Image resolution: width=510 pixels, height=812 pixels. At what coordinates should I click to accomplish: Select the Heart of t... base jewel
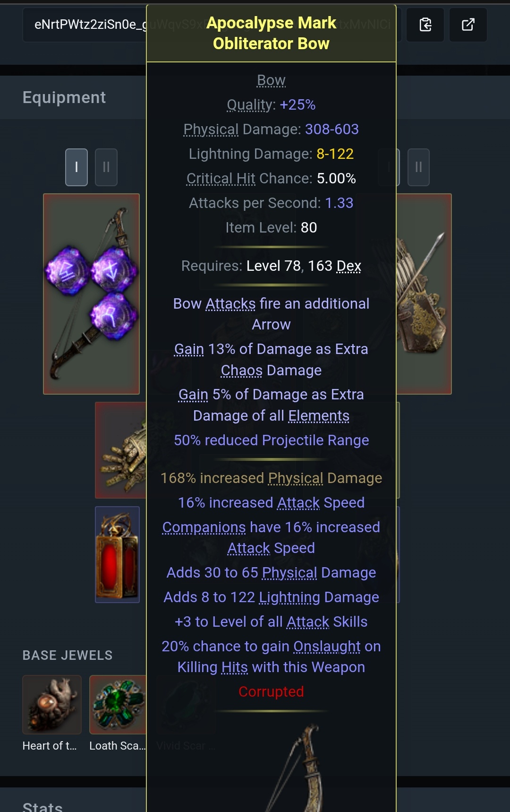point(52,704)
